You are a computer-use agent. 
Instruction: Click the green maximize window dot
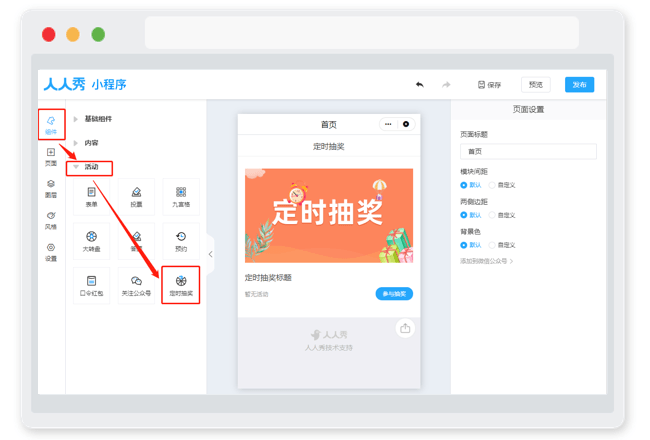(x=98, y=34)
